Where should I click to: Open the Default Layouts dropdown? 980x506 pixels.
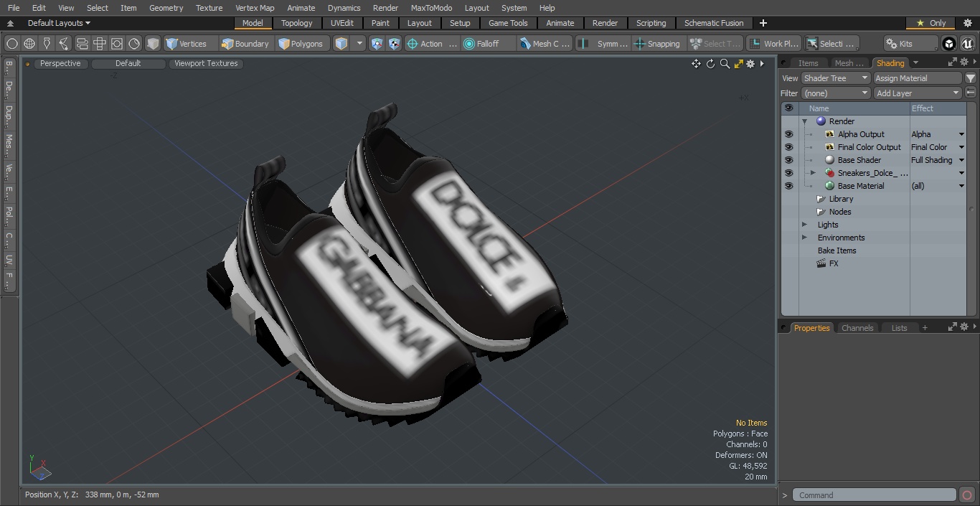pos(59,23)
